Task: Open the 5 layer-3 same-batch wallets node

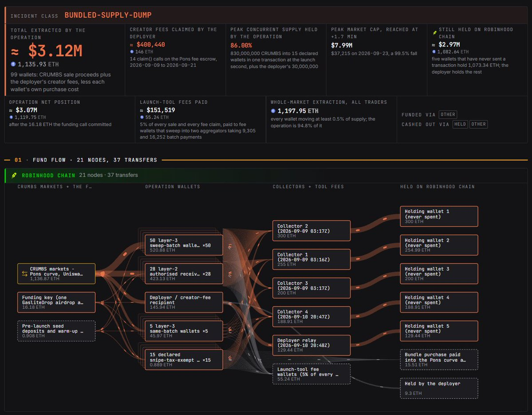Action: click(x=184, y=331)
